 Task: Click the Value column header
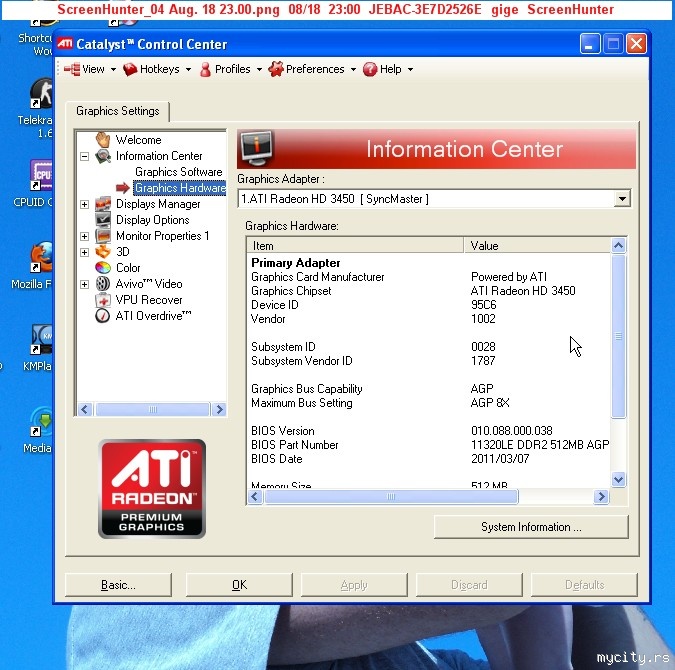point(537,245)
